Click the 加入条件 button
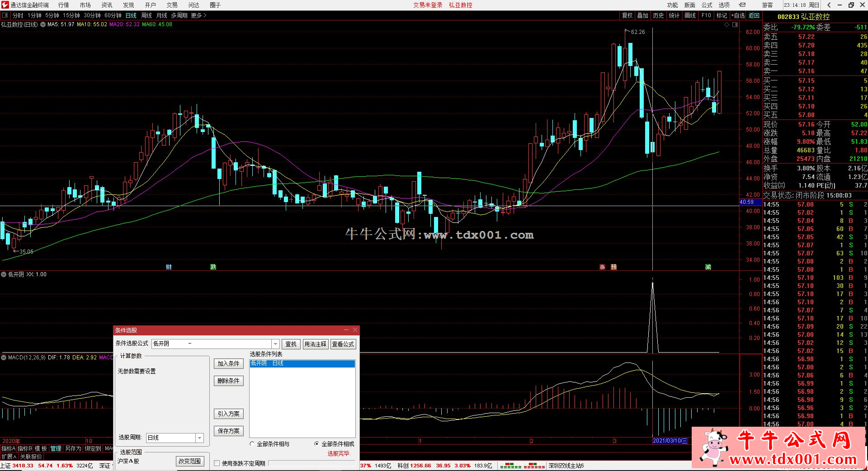This screenshot has height=471, width=868. pyautogui.click(x=228, y=363)
